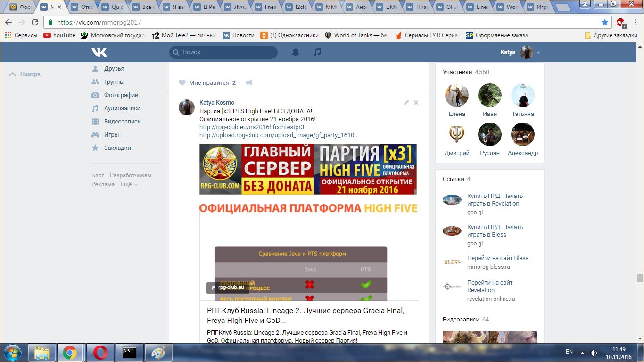
Task: Switch to the l2clo browser tab
Action: (297, 7)
